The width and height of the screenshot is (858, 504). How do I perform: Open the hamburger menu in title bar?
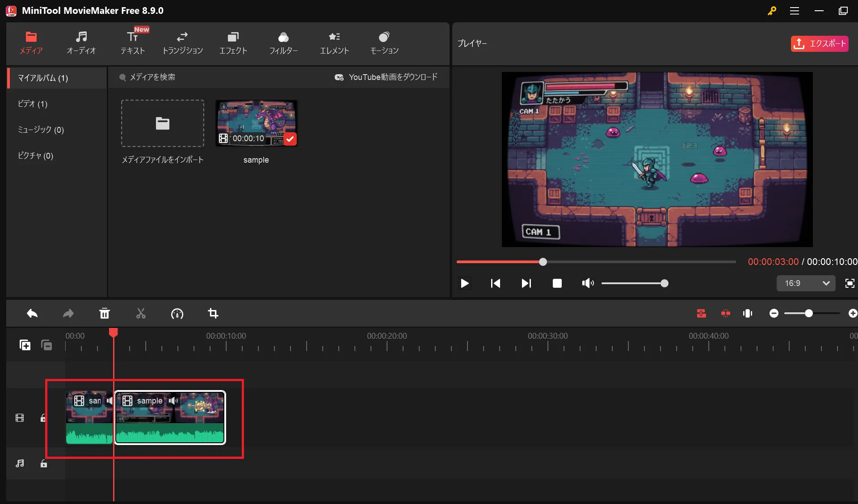pyautogui.click(x=795, y=11)
